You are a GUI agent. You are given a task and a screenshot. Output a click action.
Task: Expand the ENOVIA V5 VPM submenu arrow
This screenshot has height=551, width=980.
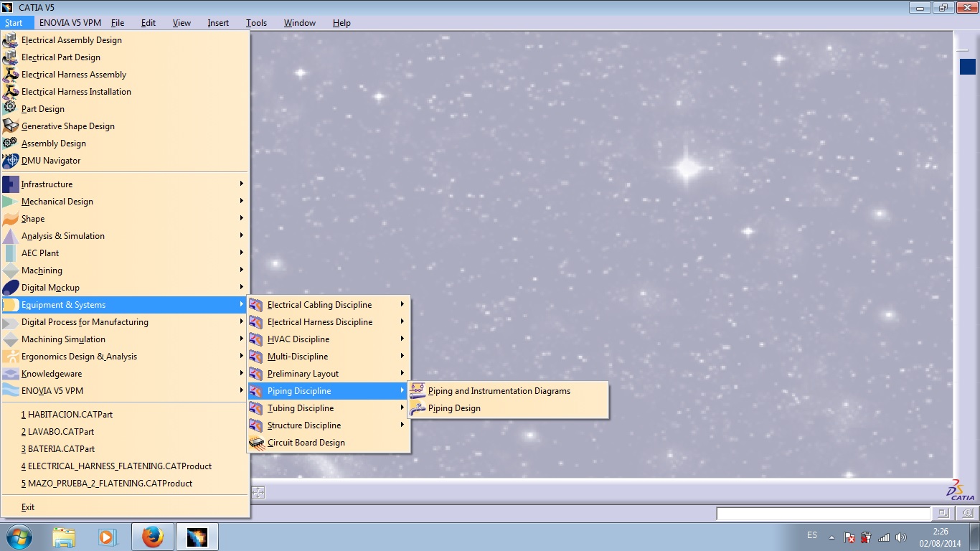(x=242, y=390)
